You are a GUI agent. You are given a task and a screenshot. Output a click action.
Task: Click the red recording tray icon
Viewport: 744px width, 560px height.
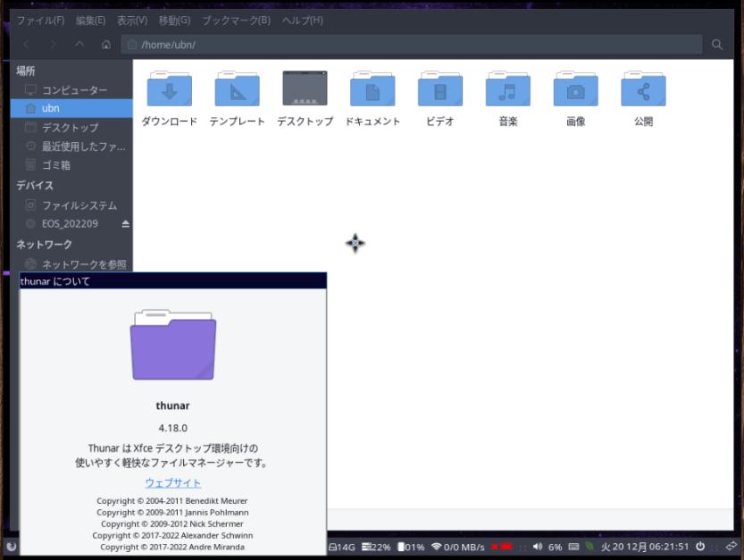pyautogui.click(x=502, y=547)
